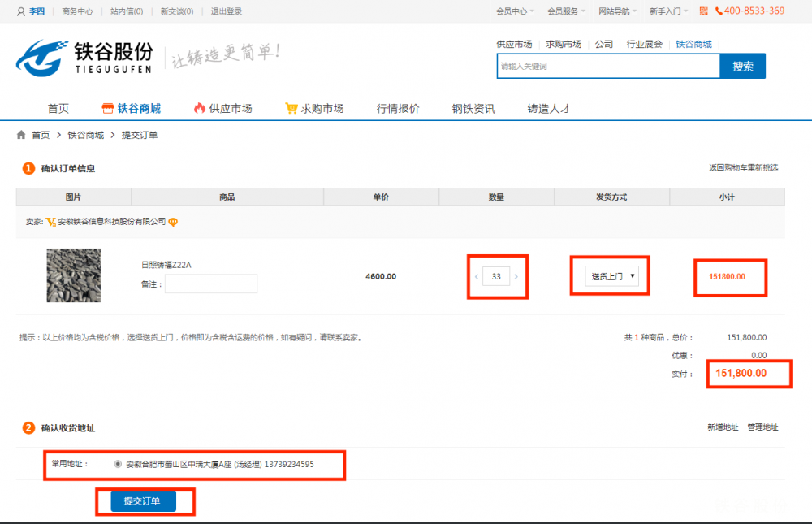Select the 常用地址 radio button
This screenshot has width=812, height=524.
(119, 464)
